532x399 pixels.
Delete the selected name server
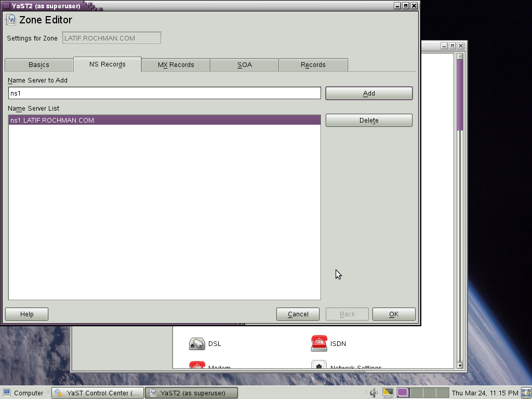point(369,121)
